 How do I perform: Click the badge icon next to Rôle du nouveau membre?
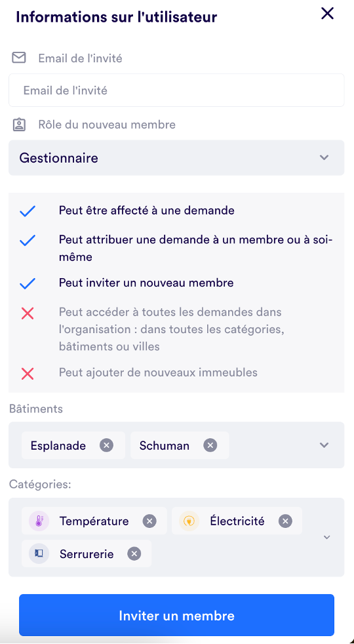click(19, 125)
